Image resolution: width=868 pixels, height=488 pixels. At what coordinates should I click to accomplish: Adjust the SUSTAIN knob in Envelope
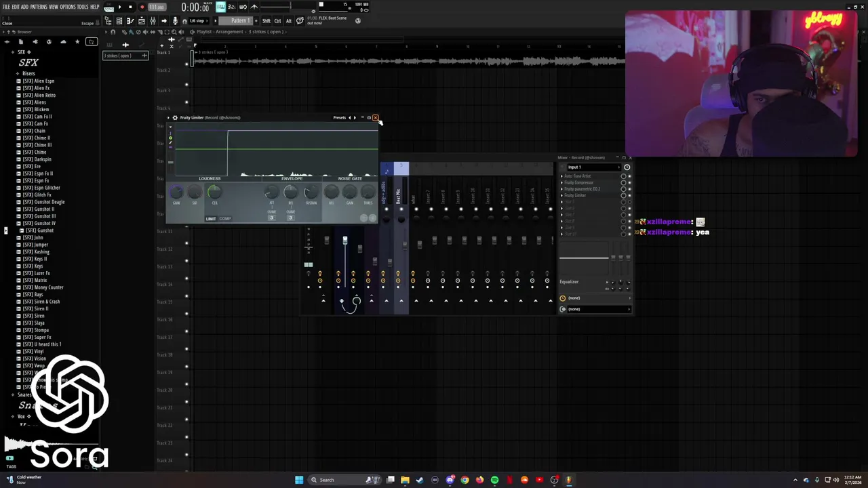(311, 192)
